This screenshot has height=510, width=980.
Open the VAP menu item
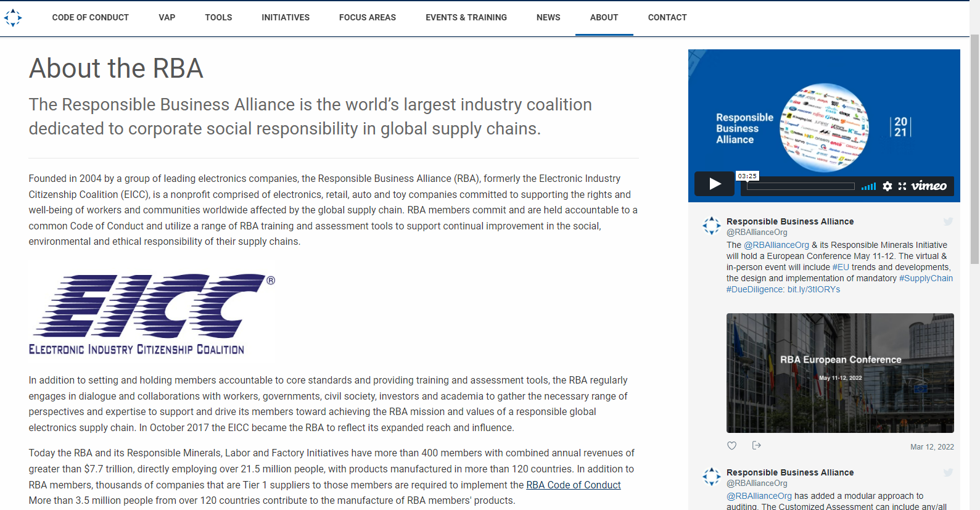(x=167, y=17)
